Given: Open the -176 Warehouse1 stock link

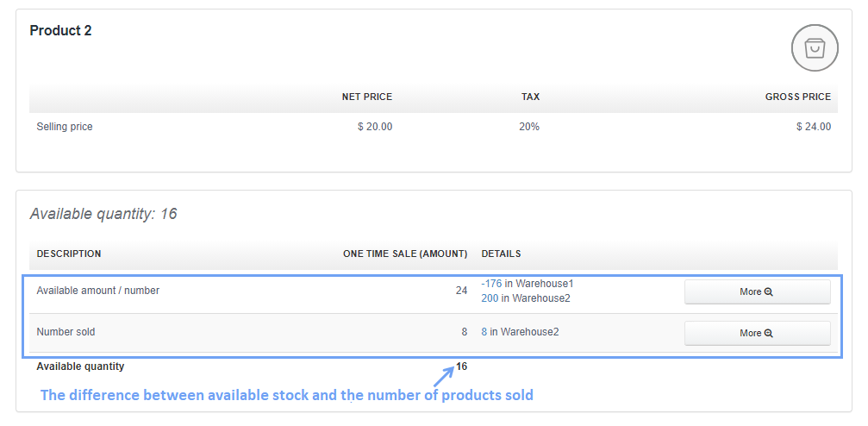Looking at the screenshot, I should [x=491, y=283].
